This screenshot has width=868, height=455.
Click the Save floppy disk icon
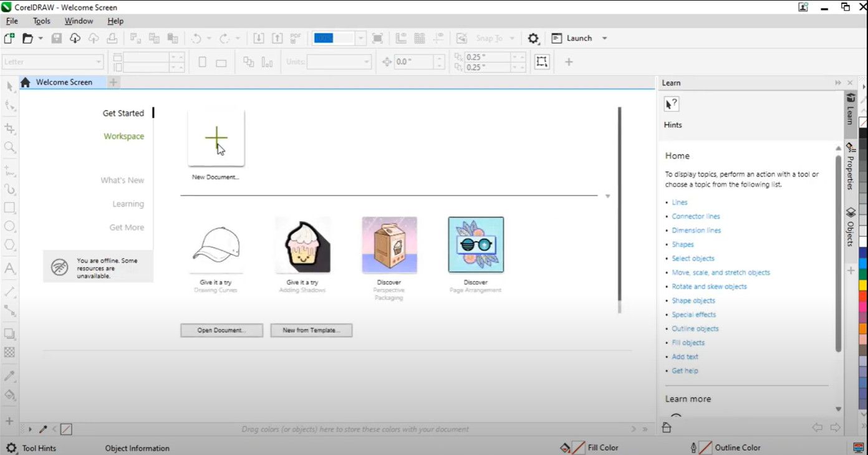(57, 38)
